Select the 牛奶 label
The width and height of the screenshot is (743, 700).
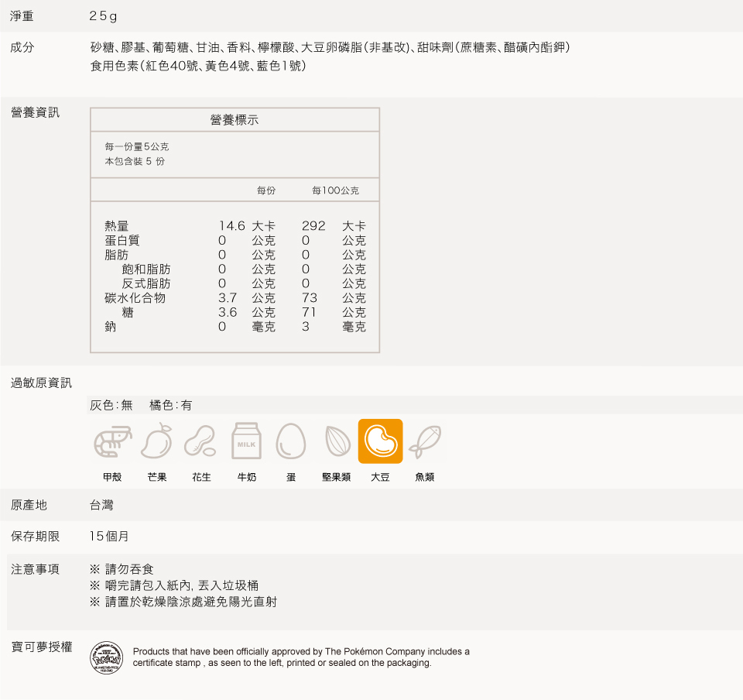[x=246, y=477]
